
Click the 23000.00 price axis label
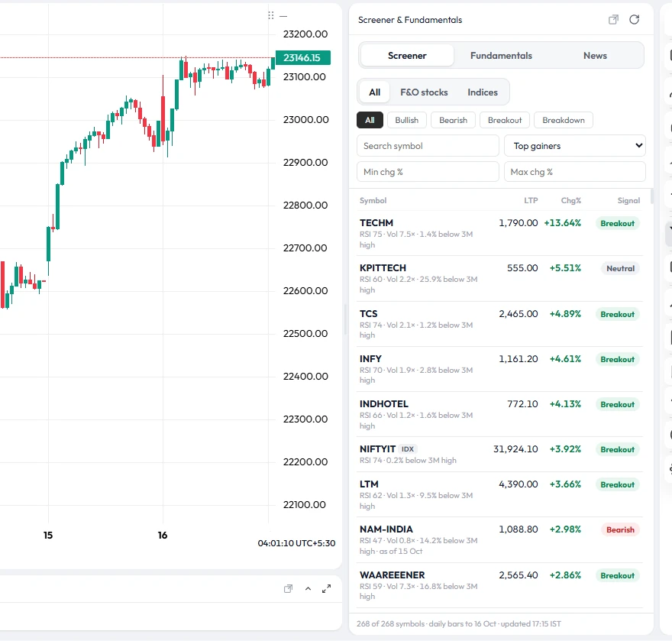pos(305,120)
